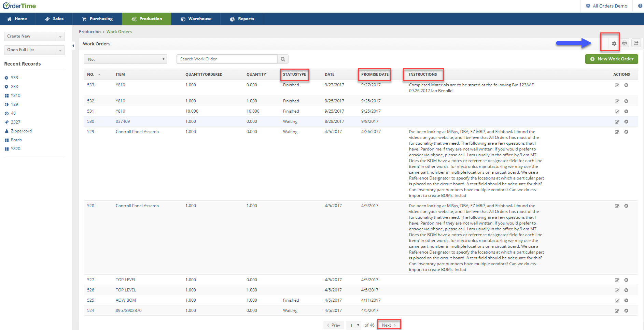Select the Production menu
The height and width of the screenshot is (330, 644).
[x=146, y=19]
